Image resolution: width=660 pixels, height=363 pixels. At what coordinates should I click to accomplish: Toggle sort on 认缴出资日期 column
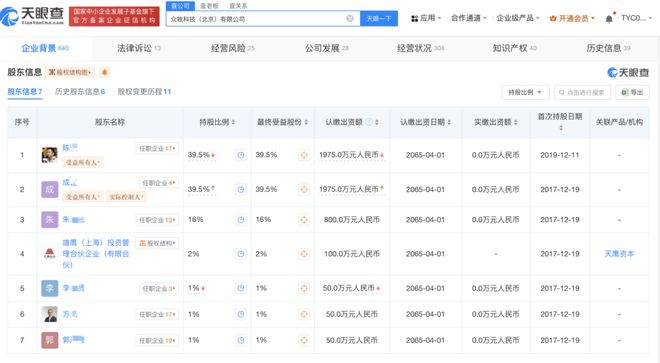click(426, 122)
